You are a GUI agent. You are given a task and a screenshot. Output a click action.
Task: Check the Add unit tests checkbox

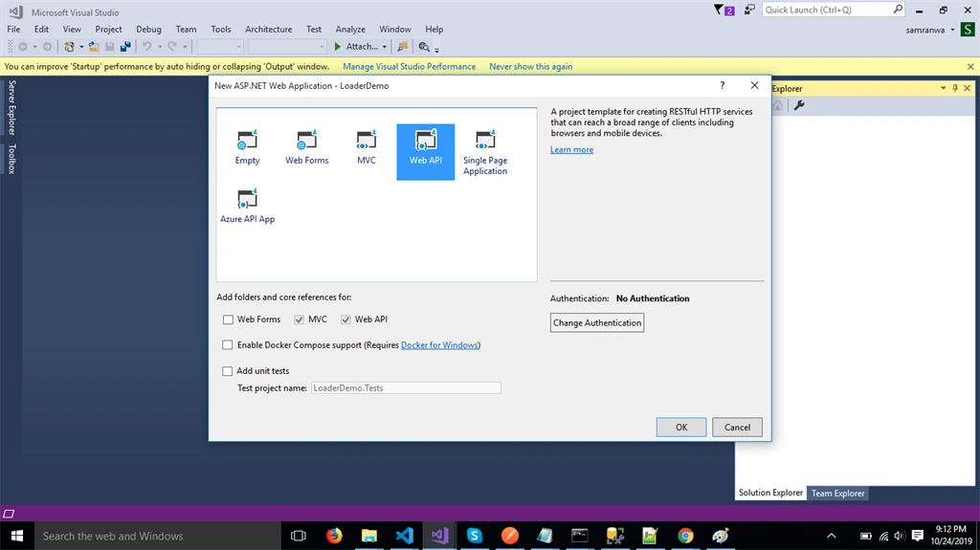click(228, 371)
